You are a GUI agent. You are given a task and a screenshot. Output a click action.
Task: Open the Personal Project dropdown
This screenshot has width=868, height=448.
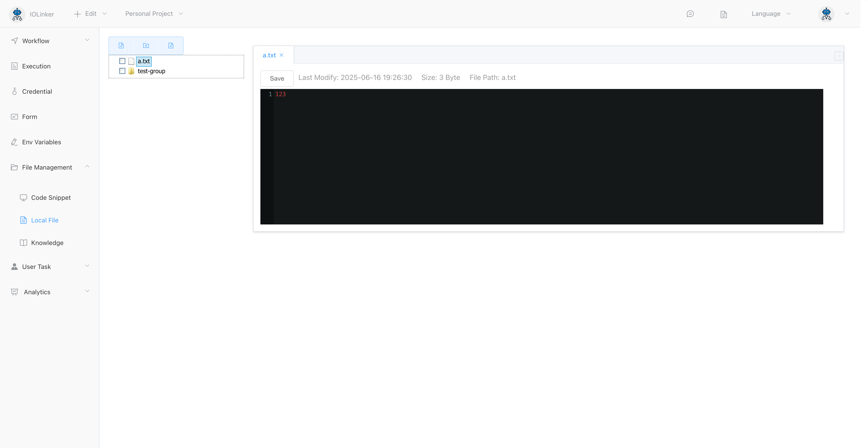pyautogui.click(x=154, y=14)
